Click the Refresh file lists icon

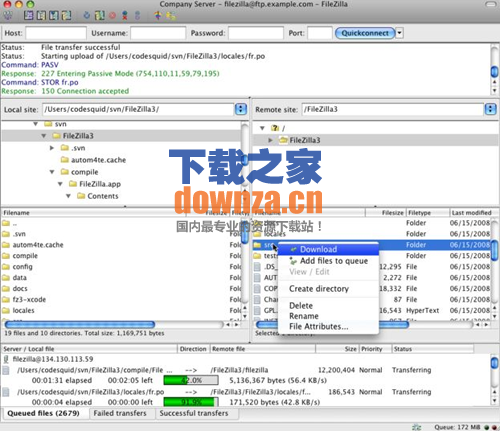pyautogui.click(x=87, y=15)
